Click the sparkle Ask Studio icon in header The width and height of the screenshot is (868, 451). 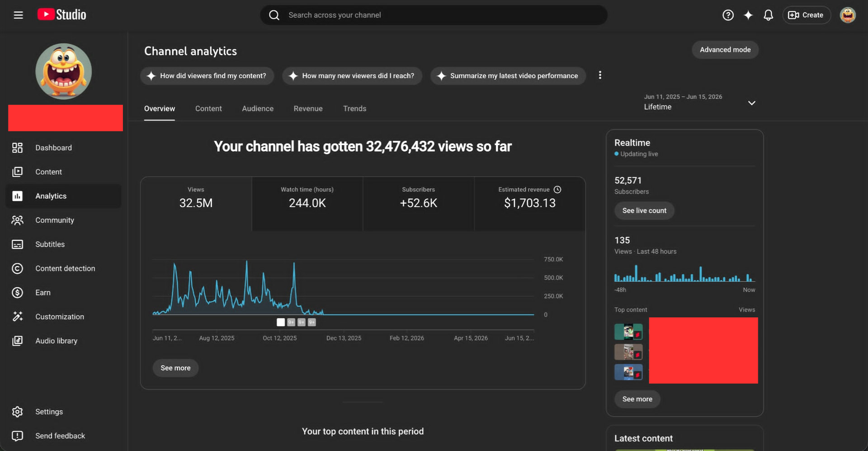[748, 15]
